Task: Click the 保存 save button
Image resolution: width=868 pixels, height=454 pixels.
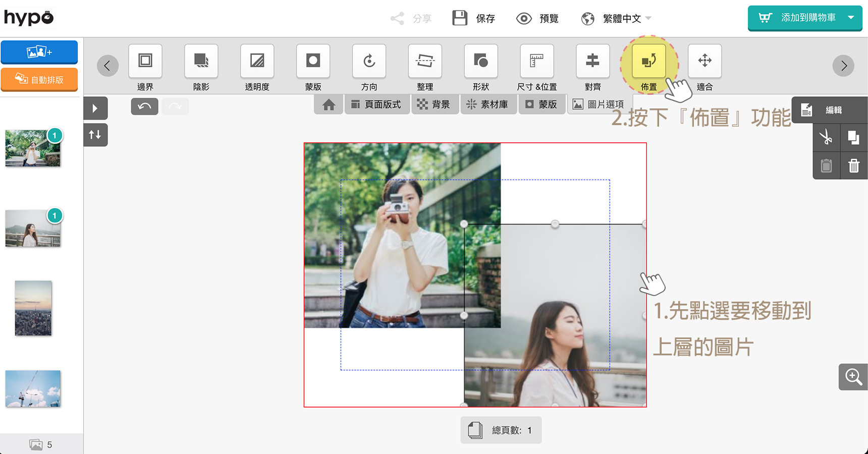Action: pos(474,19)
